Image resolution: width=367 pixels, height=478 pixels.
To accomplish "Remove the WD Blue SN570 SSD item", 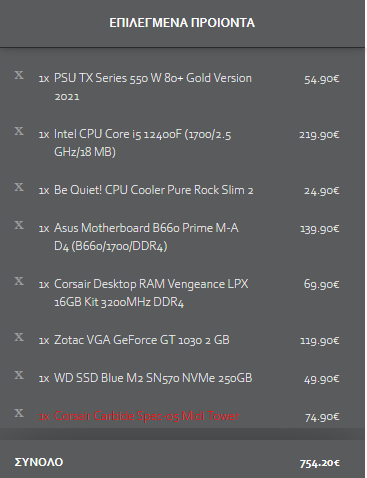I will point(19,375).
